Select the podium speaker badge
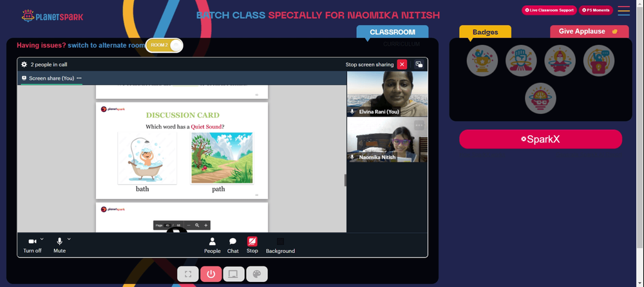This screenshot has height=287, width=644. [x=599, y=60]
